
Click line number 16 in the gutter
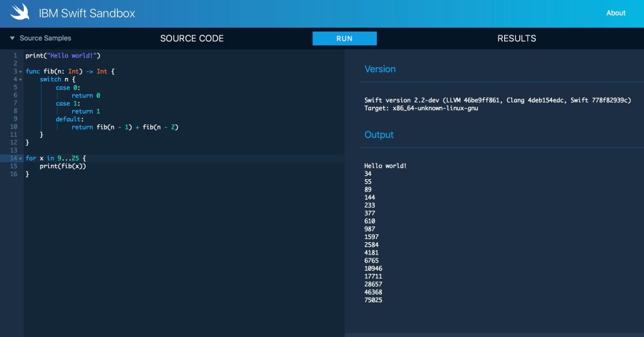tap(13, 174)
